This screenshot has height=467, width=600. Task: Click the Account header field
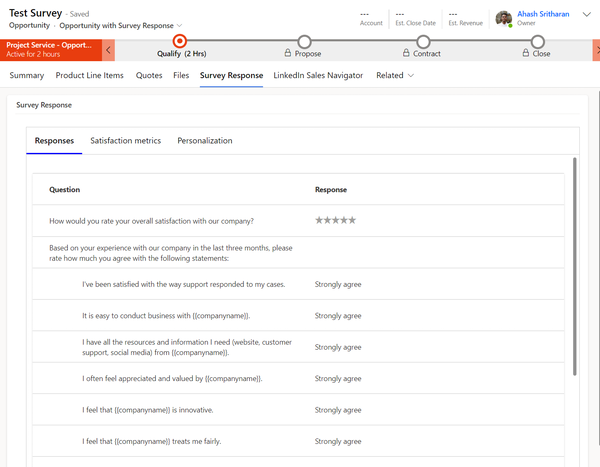(x=371, y=18)
